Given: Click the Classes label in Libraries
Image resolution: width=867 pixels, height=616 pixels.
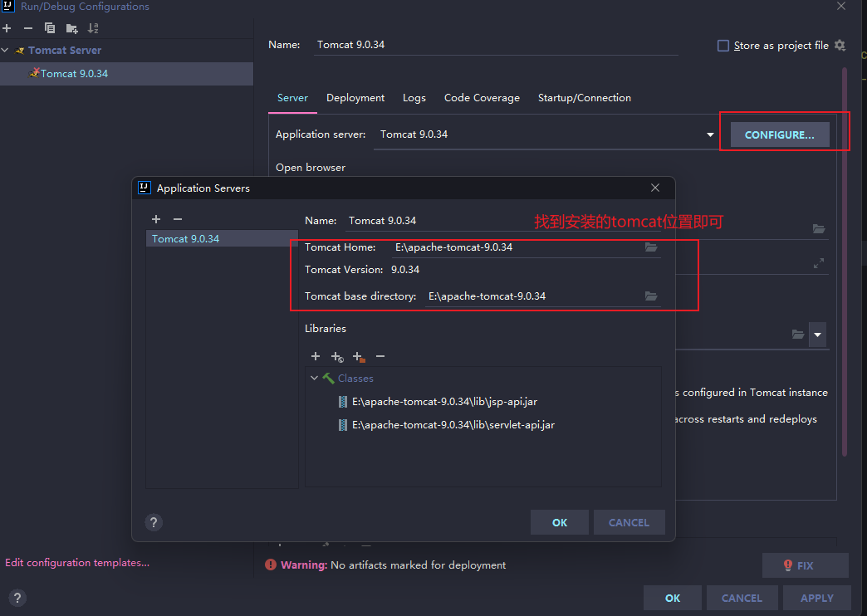Looking at the screenshot, I should [355, 379].
